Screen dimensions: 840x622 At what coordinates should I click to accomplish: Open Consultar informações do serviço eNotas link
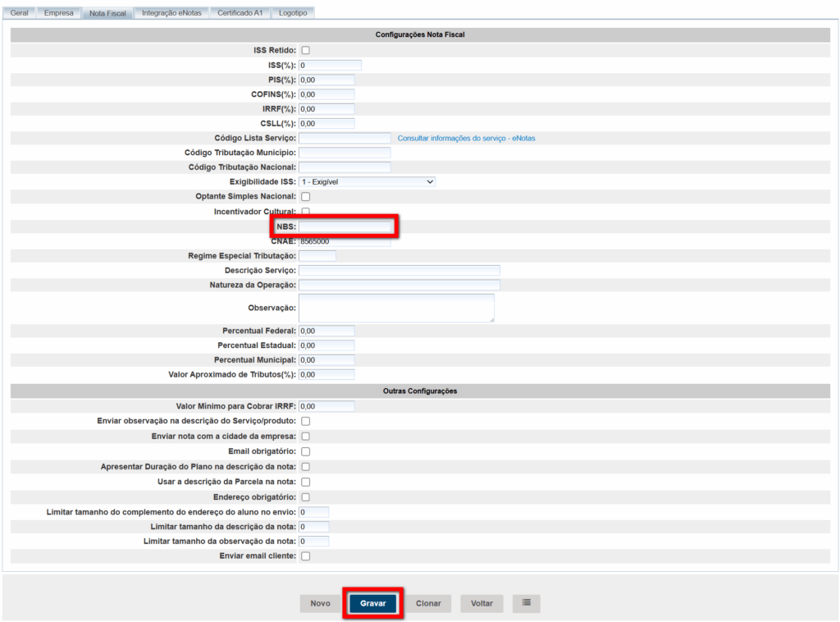(466, 138)
